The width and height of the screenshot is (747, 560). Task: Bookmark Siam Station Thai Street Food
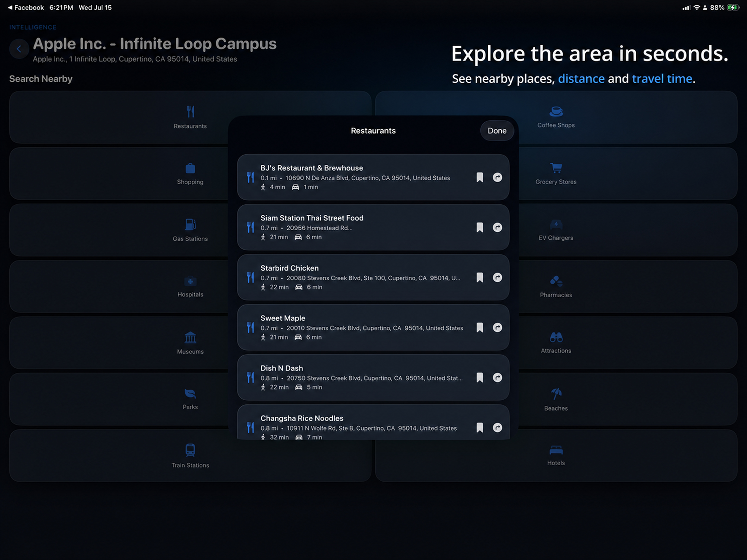(480, 227)
